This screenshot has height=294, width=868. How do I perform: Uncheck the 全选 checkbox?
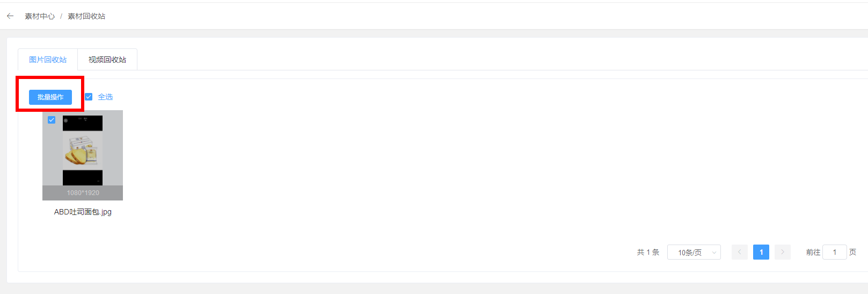[x=89, y=97]
